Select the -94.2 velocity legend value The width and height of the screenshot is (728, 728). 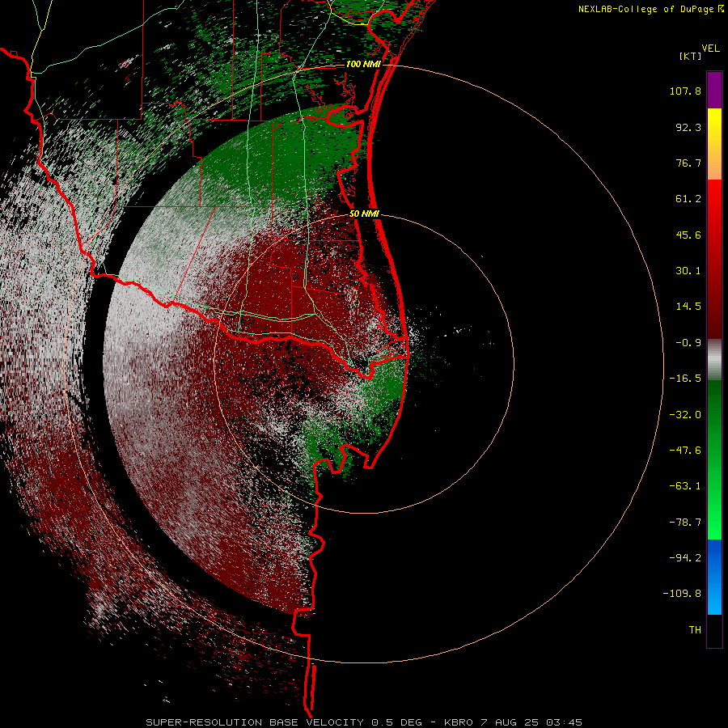point(685,557)
